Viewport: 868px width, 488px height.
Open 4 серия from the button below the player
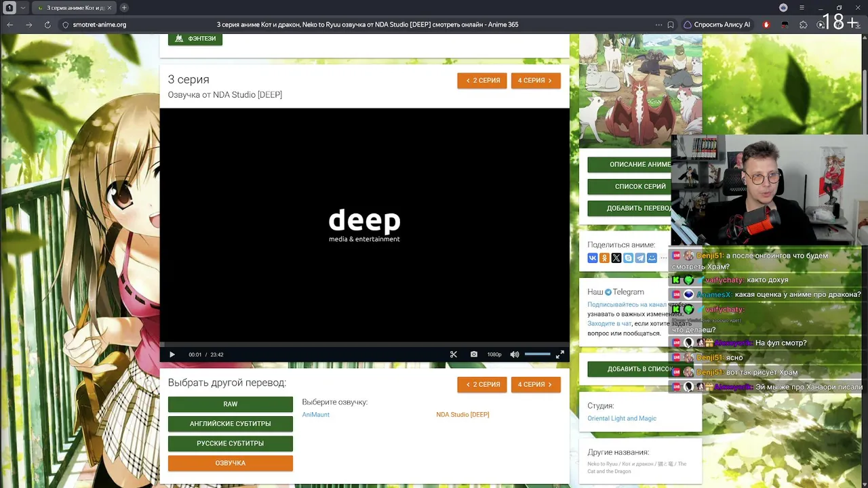tap(536, 384)
